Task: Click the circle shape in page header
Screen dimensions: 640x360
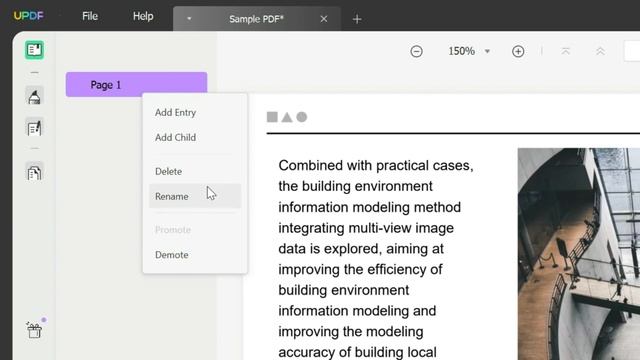Action: 302,117
